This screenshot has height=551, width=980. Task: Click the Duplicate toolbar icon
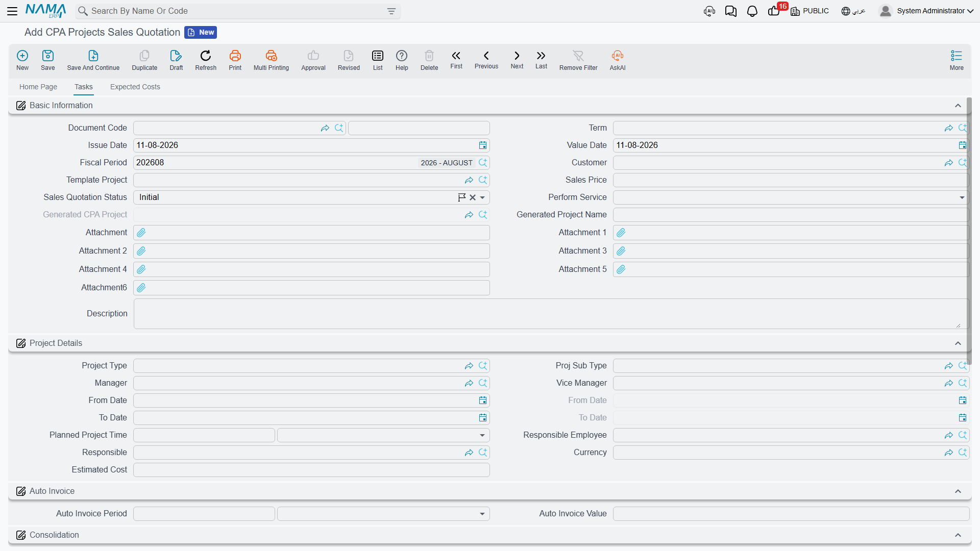click(144, 60)
